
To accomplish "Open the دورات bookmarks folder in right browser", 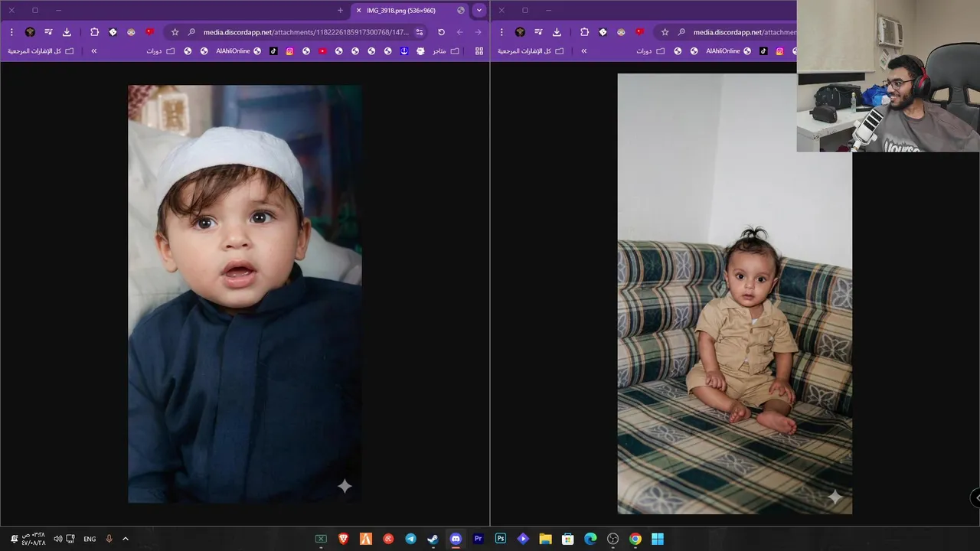I will click(651, 51).
